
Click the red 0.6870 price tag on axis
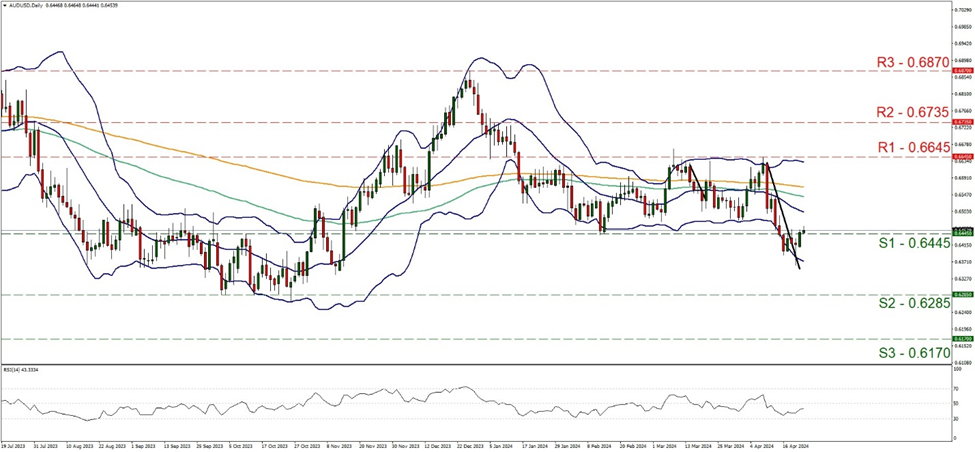point(962,71)
